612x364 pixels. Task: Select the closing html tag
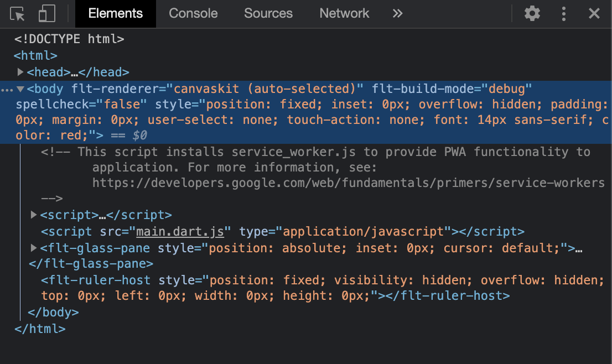(x=40, y=329)
